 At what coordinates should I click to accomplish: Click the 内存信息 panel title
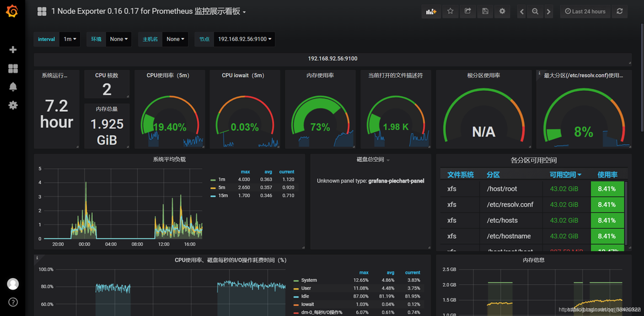pos(534,260)
